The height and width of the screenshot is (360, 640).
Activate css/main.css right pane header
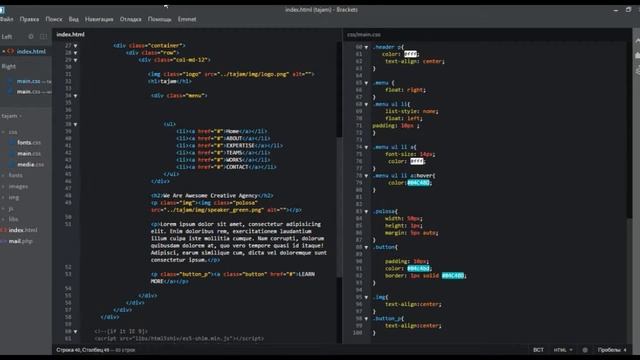(364, 35)
